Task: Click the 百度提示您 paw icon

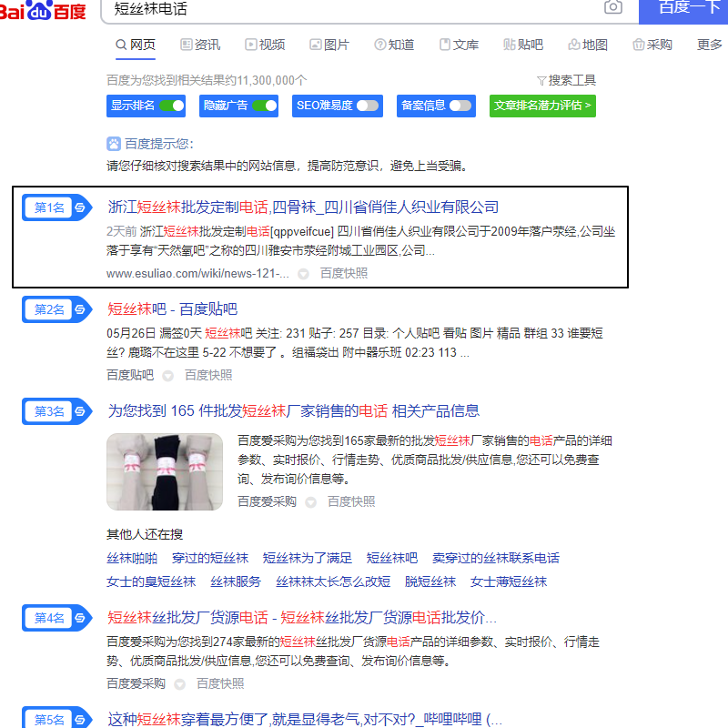Action: click(x=113, y=144)
